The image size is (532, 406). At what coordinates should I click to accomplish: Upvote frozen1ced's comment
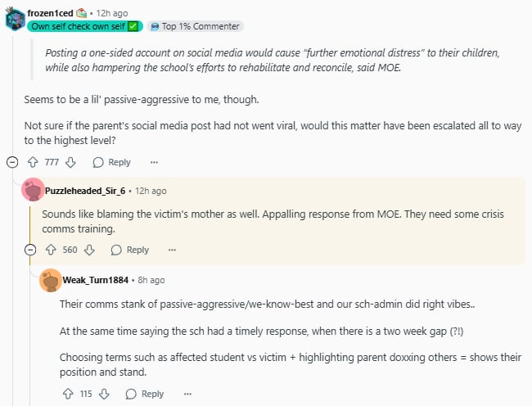click(33, 162)
